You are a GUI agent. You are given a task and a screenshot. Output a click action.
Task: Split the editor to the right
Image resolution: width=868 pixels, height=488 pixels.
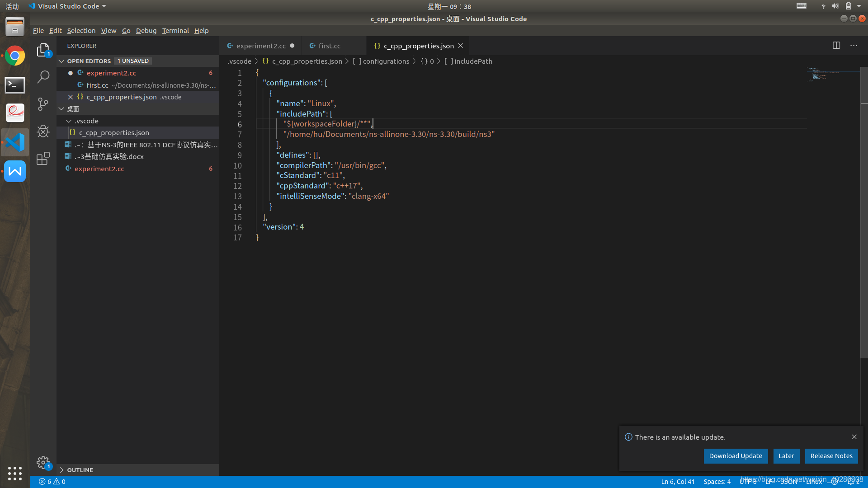pos(836,46)
